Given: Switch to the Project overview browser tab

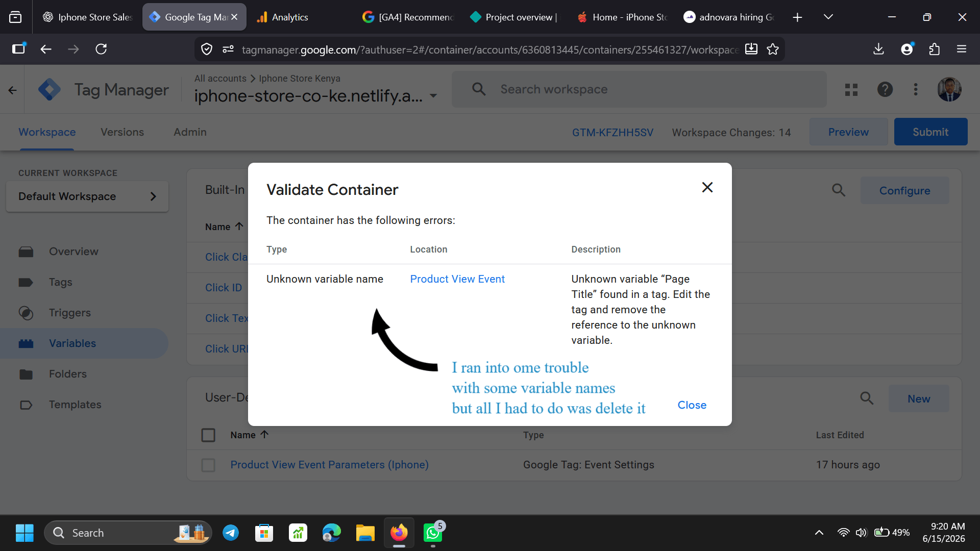Looking at the screenshot, I should click(x=514, y=17).
